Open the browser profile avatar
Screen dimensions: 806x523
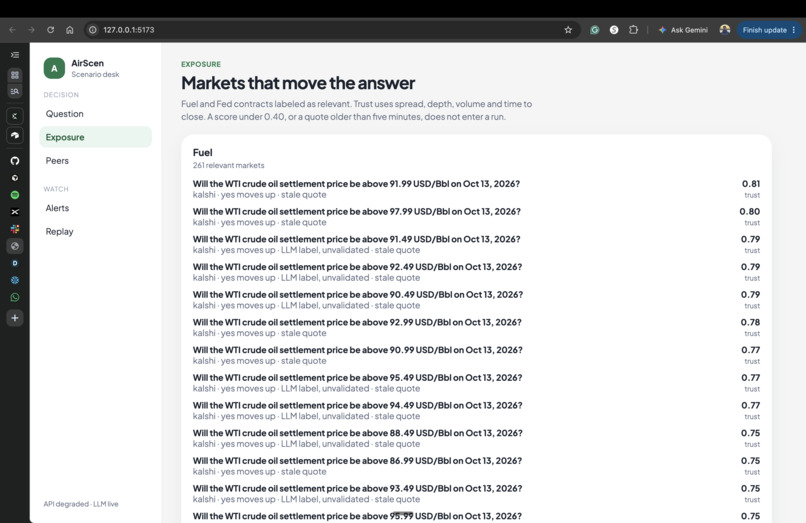pyautogui.click(x=725, y=29)
